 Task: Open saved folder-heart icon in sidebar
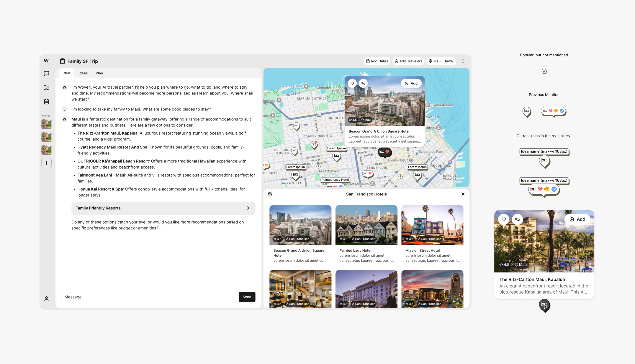point(46,88)
